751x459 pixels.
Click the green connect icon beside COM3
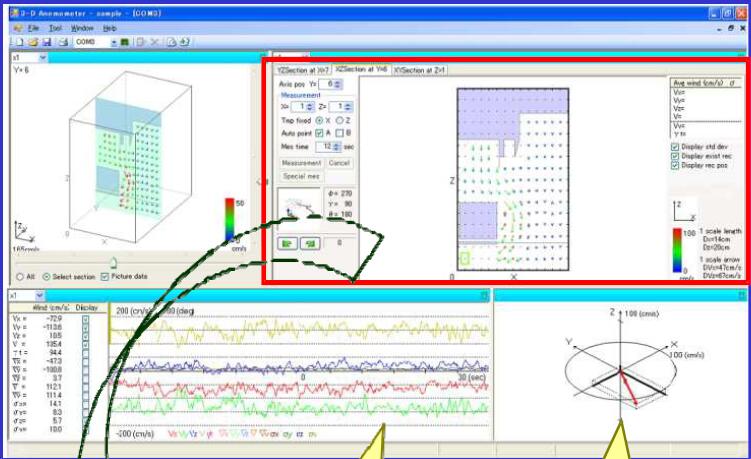pos(125,43)
